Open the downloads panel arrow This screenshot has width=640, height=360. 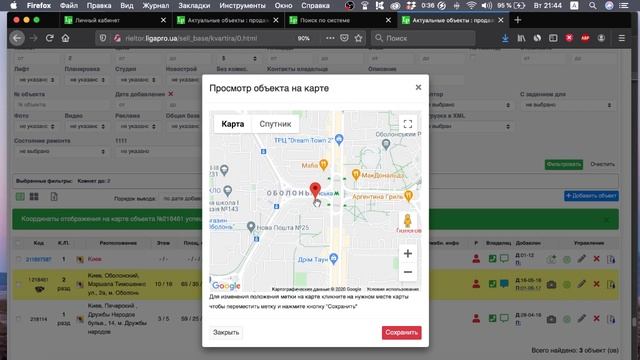(505, 38)
